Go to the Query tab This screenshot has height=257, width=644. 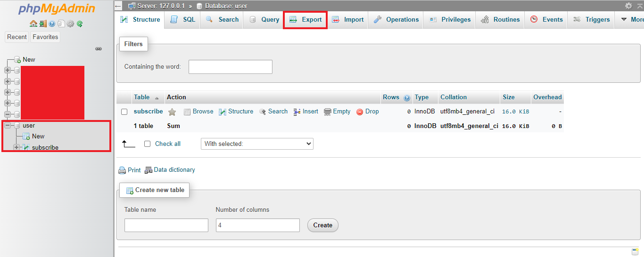(x=264, y=19)
